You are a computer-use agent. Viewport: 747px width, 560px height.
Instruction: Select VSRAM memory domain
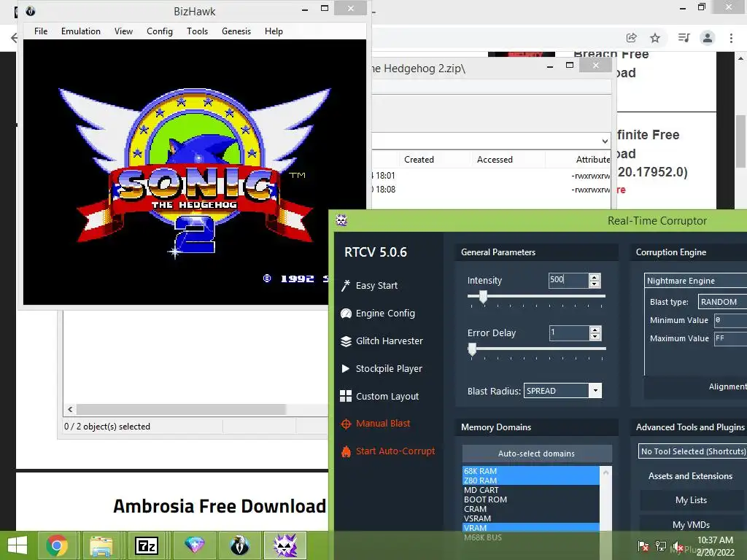pos(531,518)
